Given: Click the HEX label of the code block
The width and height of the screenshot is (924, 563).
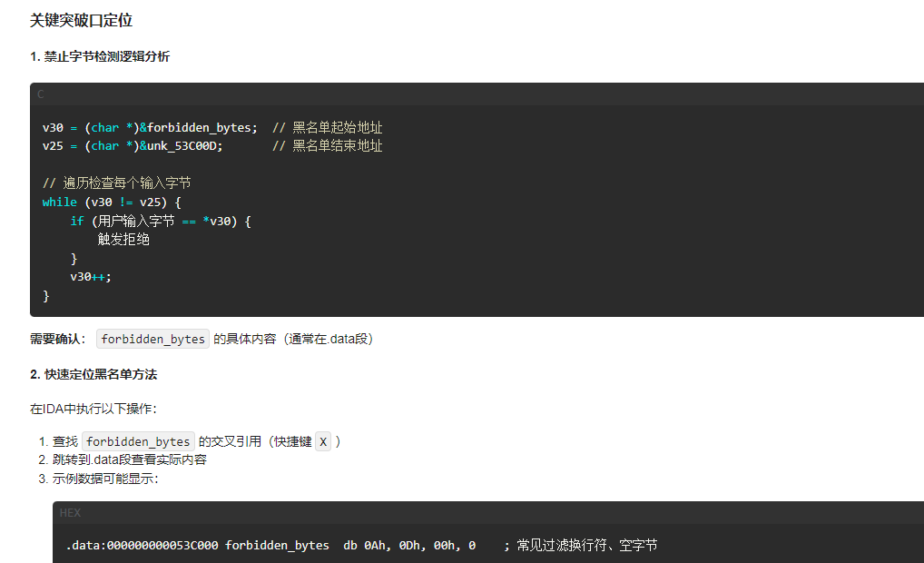Looking at the screenshot, I should [70, 513].
